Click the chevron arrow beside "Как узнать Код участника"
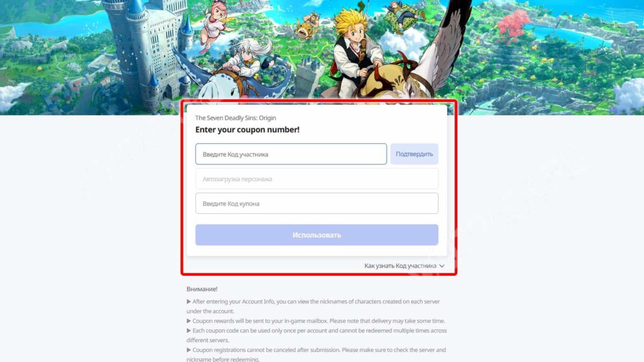 coord(442,265)
